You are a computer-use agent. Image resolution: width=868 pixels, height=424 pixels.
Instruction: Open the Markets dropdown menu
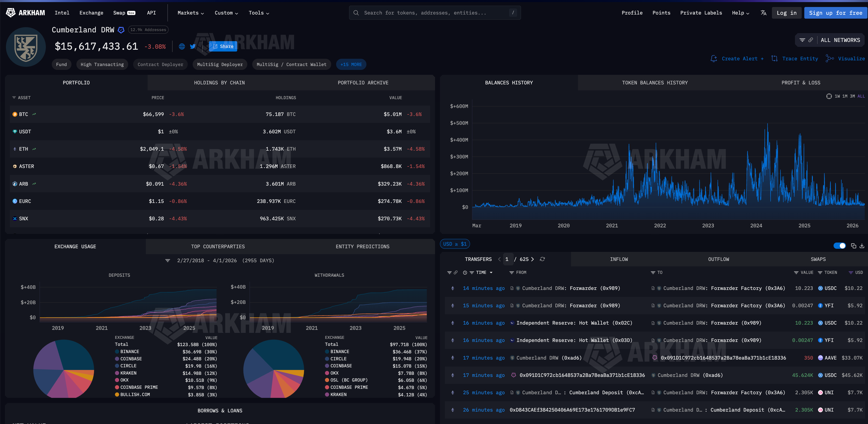[x=191, y=13]
